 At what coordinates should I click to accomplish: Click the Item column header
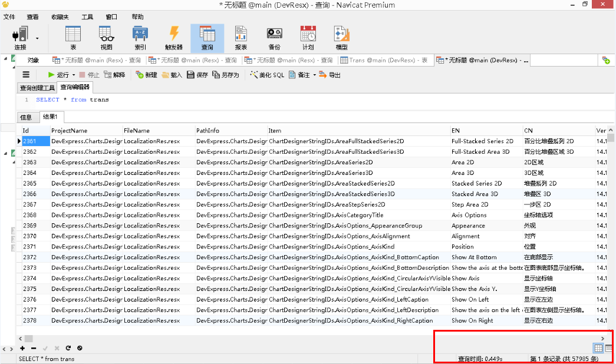(x=358, y=130)
